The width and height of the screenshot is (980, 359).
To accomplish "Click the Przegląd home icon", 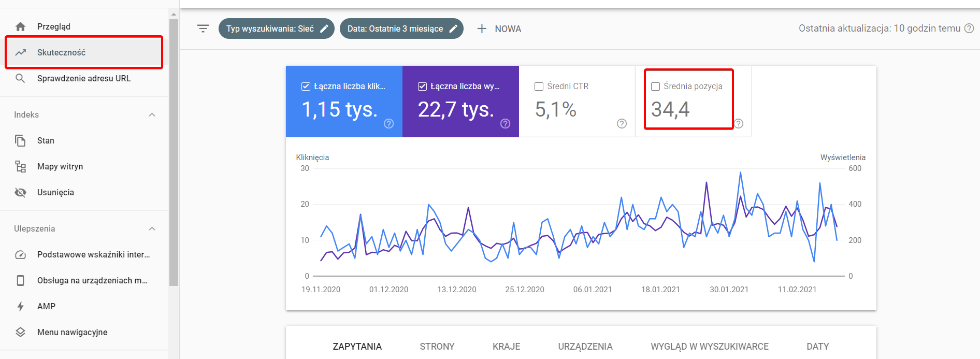I will point(20,26).
